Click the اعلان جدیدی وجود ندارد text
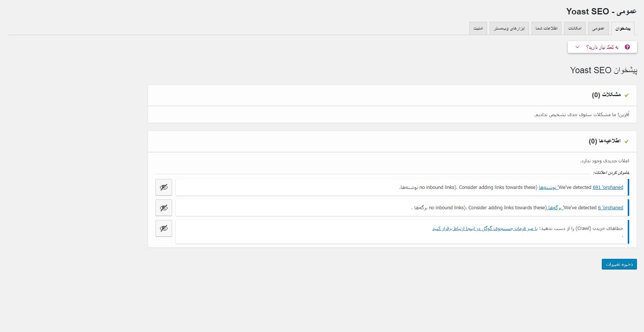This screenshot has width=644, height=332. (604, 161)
